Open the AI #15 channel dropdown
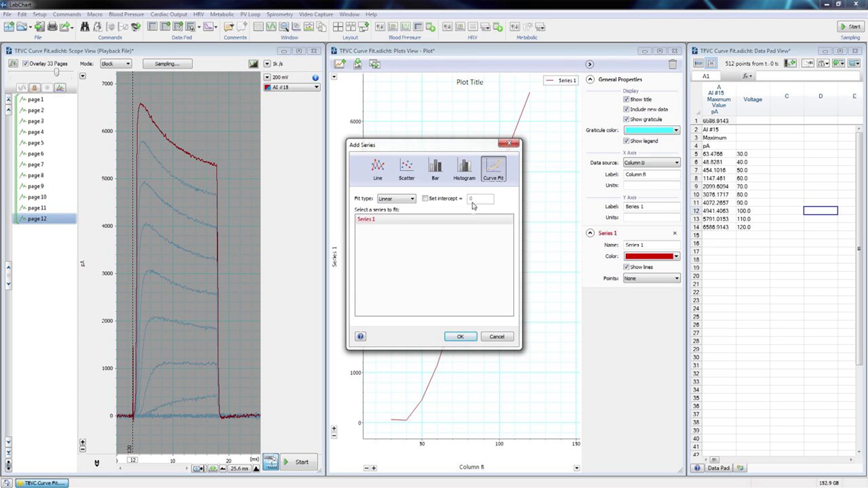 [292, 87]
